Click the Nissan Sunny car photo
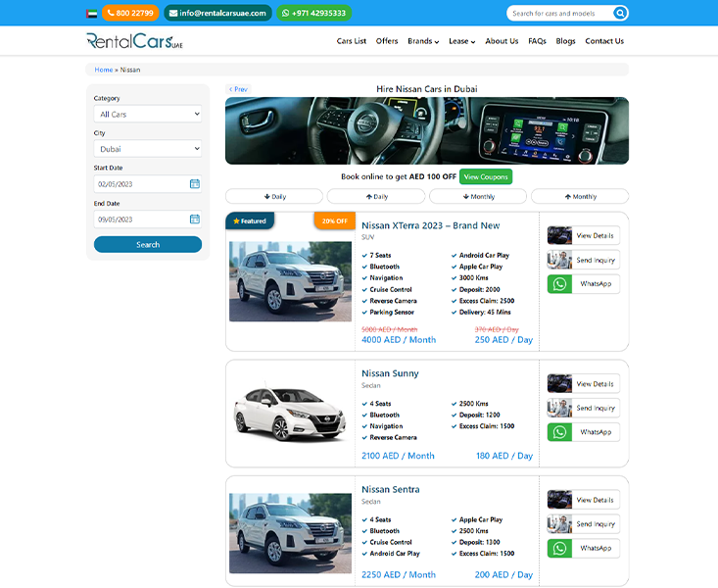718x588 pixels. coord(290,414)
